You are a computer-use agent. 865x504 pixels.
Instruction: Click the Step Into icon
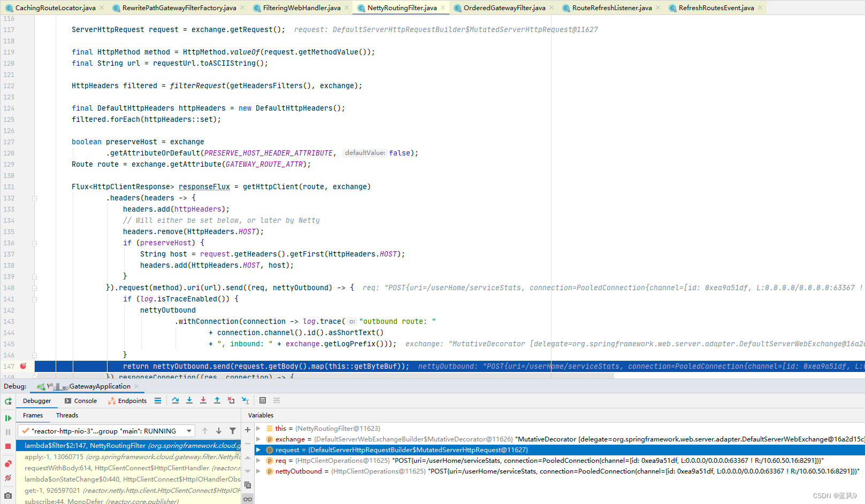click(x=189, y=400)
